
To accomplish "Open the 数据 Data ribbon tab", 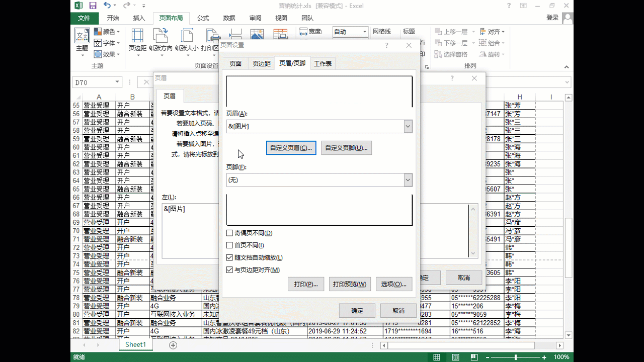I will 229,18.
